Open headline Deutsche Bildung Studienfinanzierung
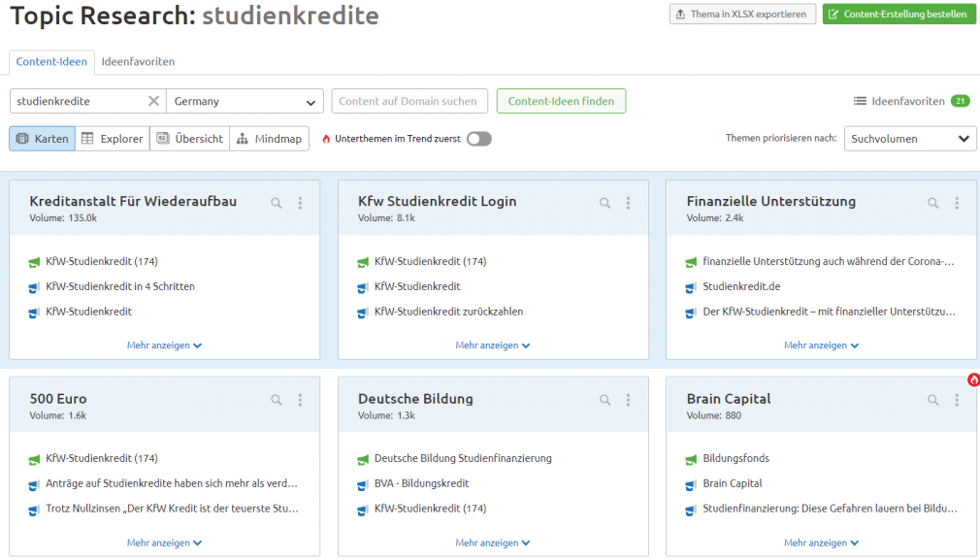This screenshot has height=560, width=980. click(x=463, y=458)
